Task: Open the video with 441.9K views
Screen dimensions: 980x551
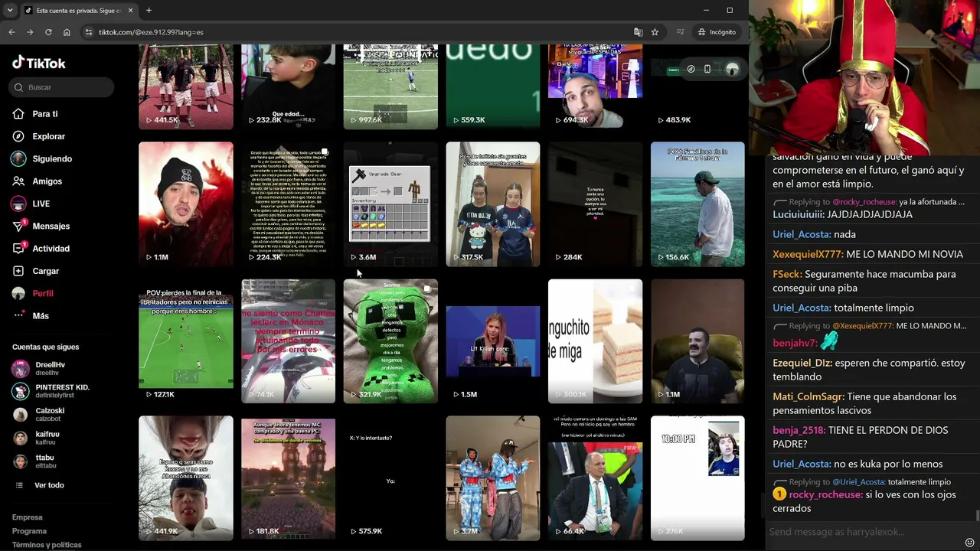Action: click(x=186, y=478)
